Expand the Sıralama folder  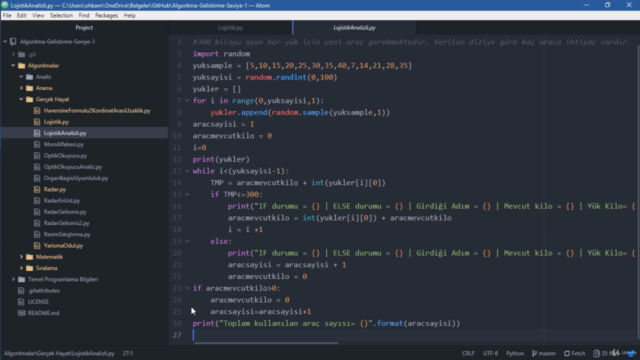(21, 268)
